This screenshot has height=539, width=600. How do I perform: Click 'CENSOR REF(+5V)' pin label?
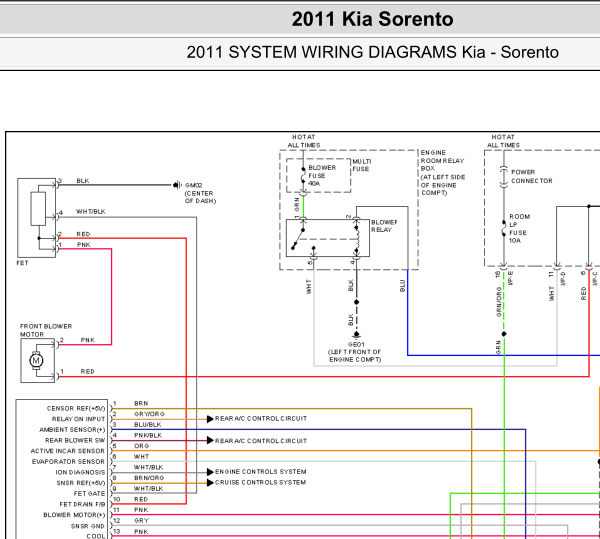tap(76, 409)
